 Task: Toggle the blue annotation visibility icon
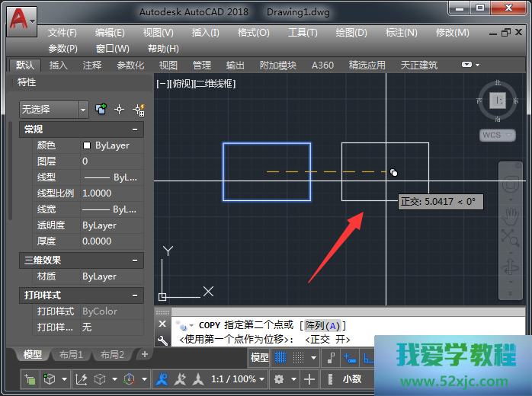point(162,379)
